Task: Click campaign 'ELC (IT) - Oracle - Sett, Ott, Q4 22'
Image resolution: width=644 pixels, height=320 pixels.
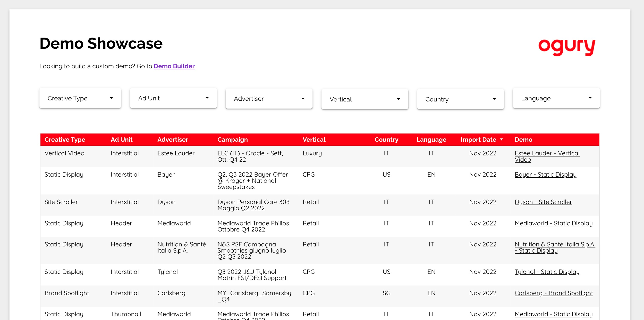Action: [x=250, y=156]
